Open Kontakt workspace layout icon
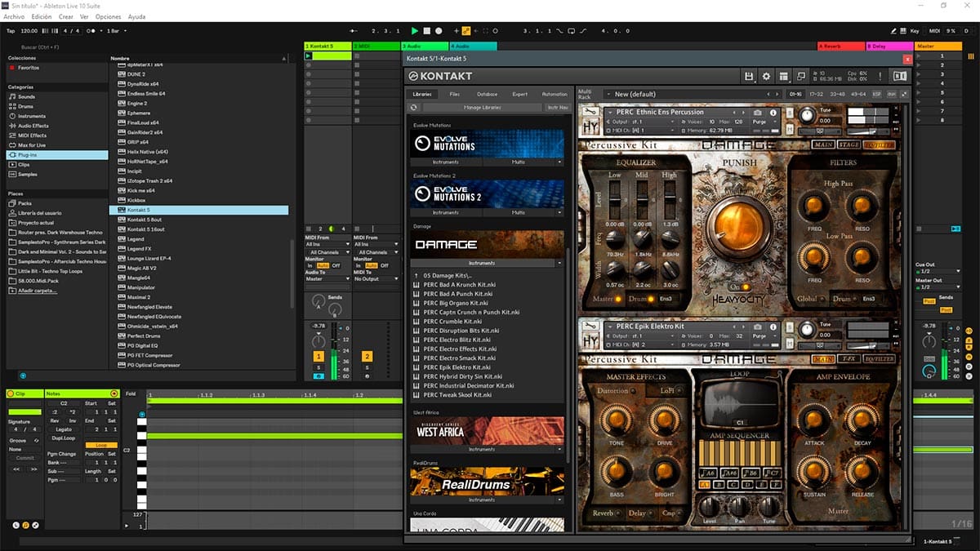This screenshot has width=980, height=551. 783,76
